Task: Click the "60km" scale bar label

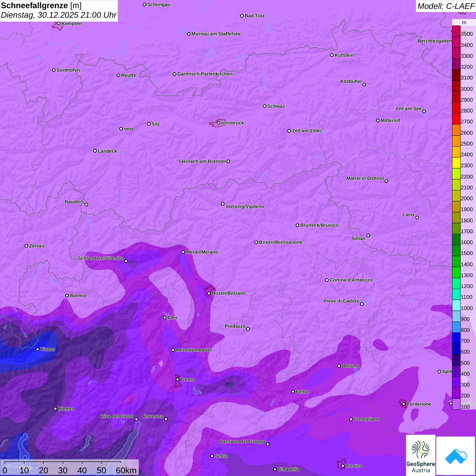Action: 126,470
